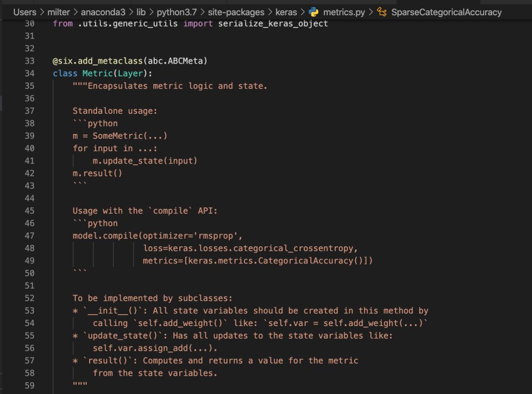Image resolution: width=532 pixels, height=394 pixels.
Task: Open the 'milter' breadcrumb segment
Action: click(58, 12)
